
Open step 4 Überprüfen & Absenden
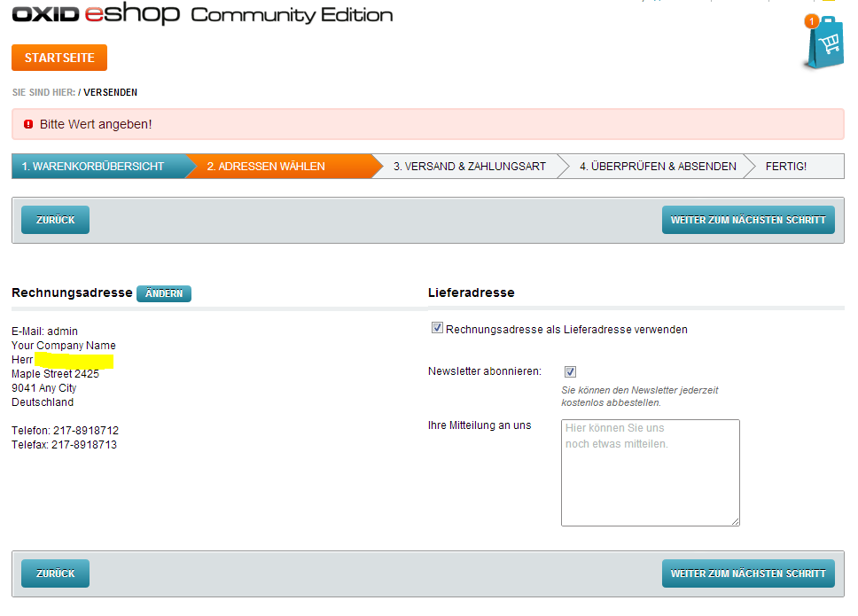pyautogui.click(x=658, y=167)
